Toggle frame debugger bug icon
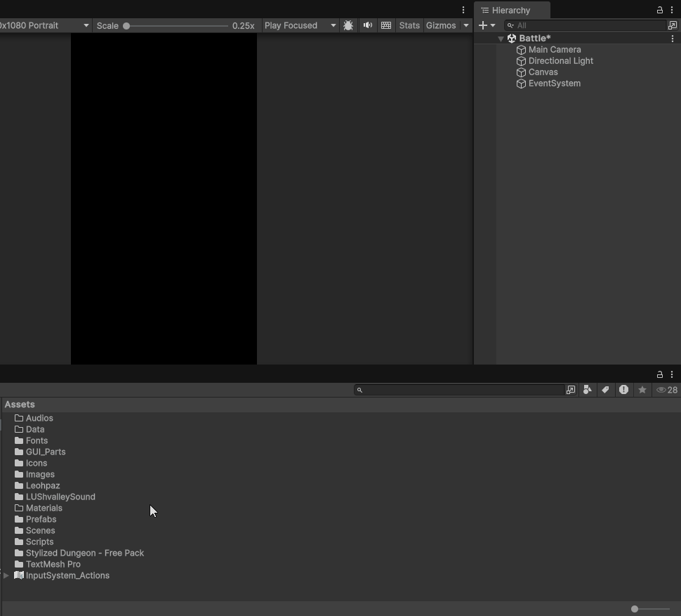 (x=348, y=25)
